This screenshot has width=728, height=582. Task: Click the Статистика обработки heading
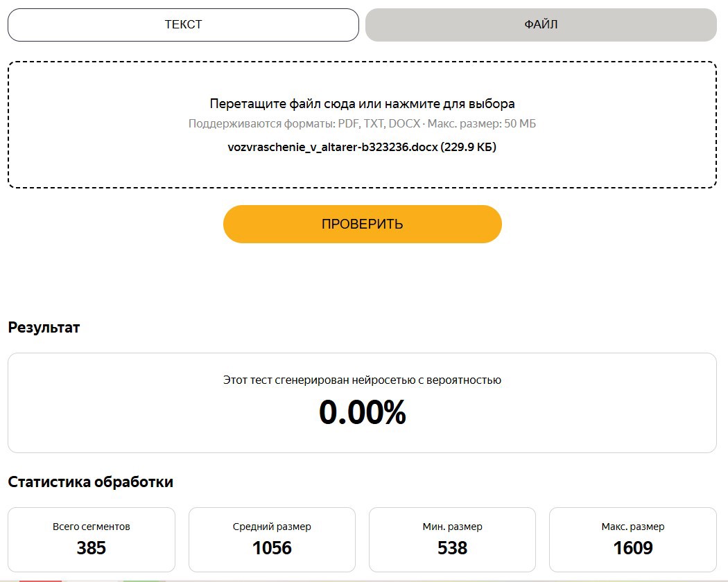coord(91,482)
